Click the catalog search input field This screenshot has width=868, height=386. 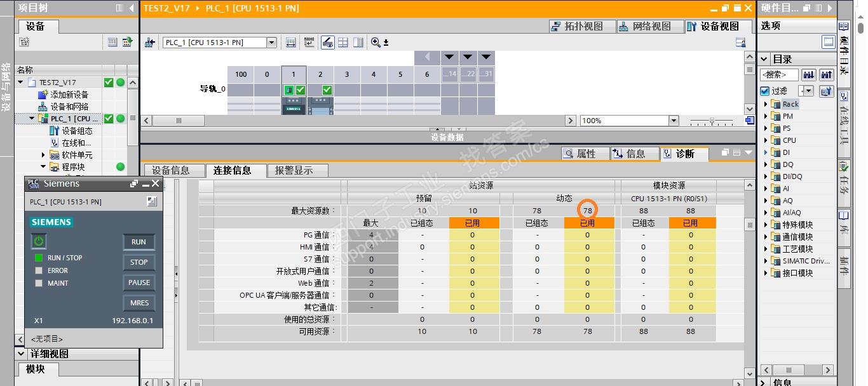pos(780,74)
